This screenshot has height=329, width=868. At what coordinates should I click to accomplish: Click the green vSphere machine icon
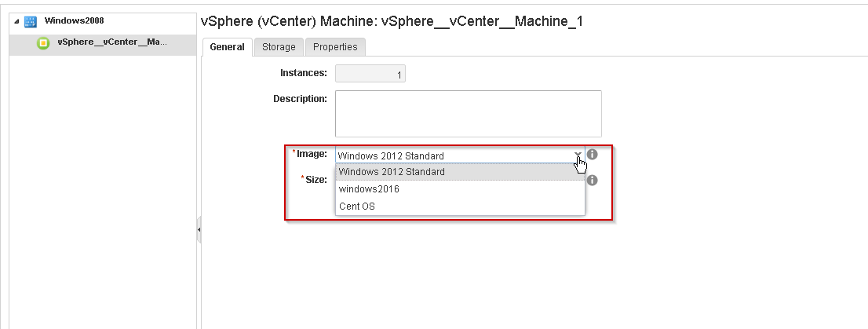44,43
